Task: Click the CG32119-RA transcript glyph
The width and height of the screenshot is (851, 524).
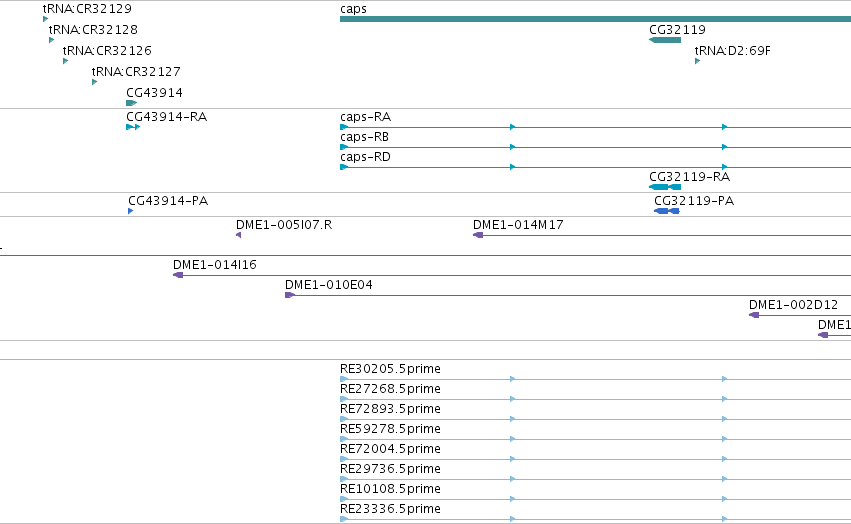Action: click(x=665, y=187)
